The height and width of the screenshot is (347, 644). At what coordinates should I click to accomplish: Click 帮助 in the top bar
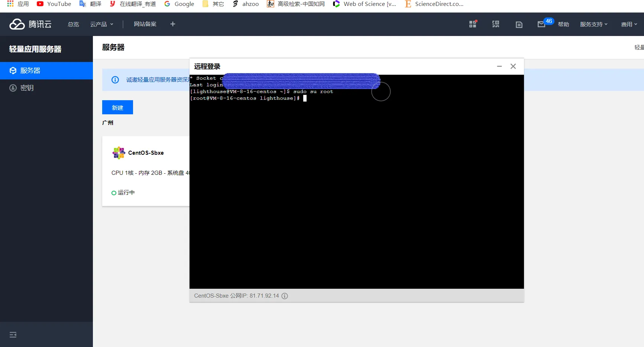(x=563, y=24)
